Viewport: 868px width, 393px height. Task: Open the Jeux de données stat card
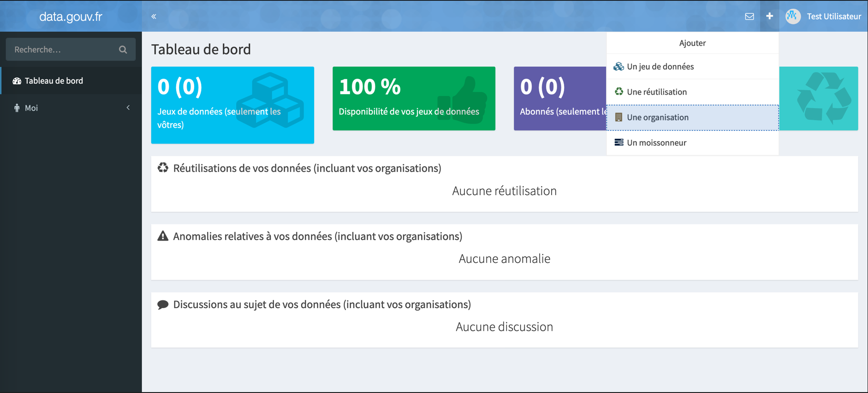[x=232, y=105]
